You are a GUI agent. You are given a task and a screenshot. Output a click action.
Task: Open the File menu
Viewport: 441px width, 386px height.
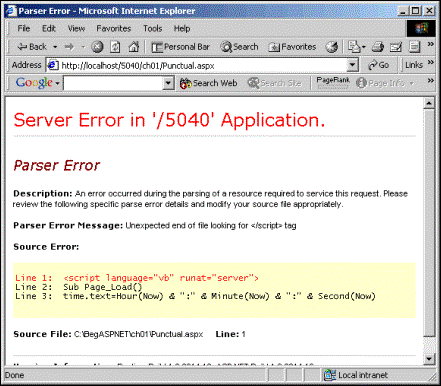click(x=24, y=29)
